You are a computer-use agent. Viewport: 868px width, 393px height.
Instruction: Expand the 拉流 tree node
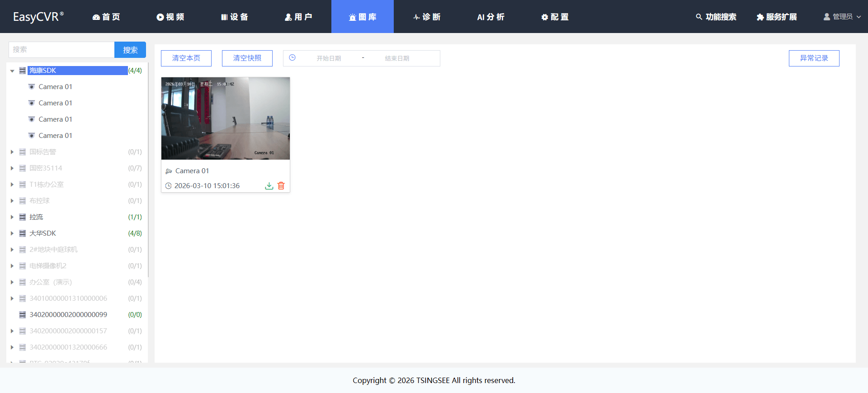[x=12, y=217]
